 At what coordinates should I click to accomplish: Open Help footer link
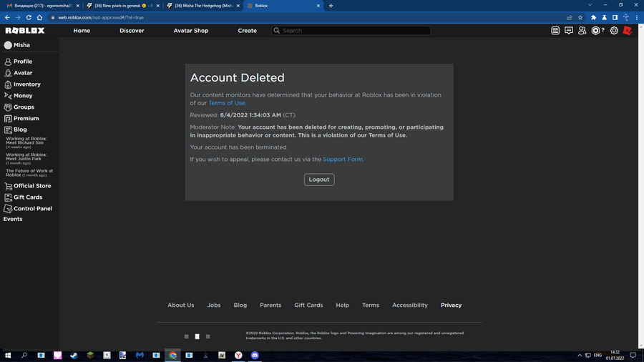(343, 305)
